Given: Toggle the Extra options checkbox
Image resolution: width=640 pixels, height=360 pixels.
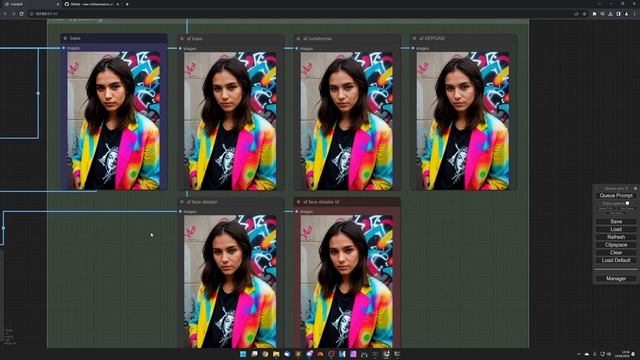Looking at the screenshot, I should pyautogui.click(x=627, y=203).
